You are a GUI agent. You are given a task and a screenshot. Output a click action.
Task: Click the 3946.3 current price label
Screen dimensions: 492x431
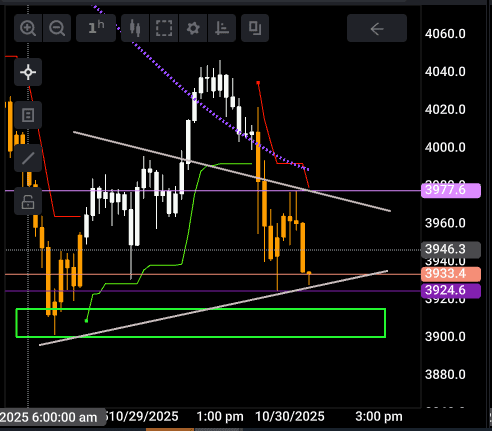(x=451, y=249)
